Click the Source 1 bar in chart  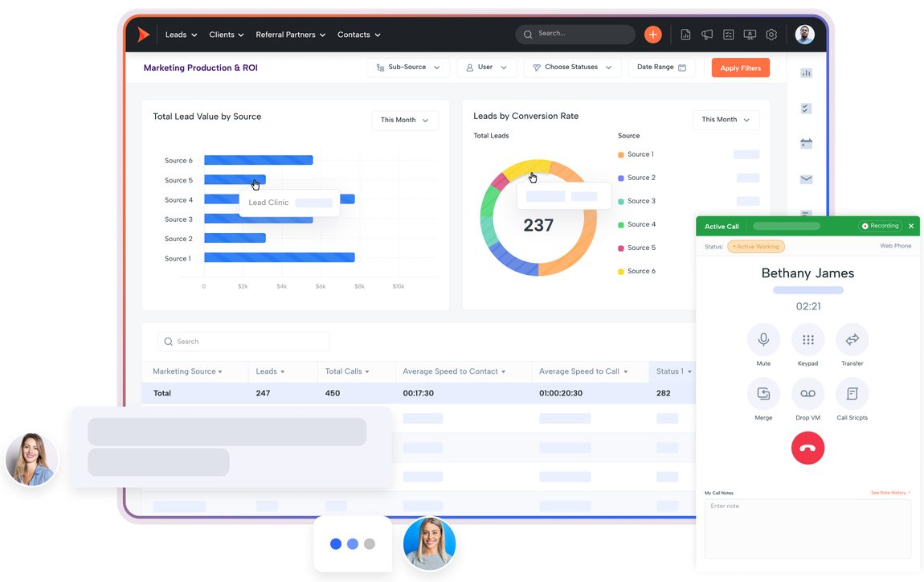click(x=280, y=258)
